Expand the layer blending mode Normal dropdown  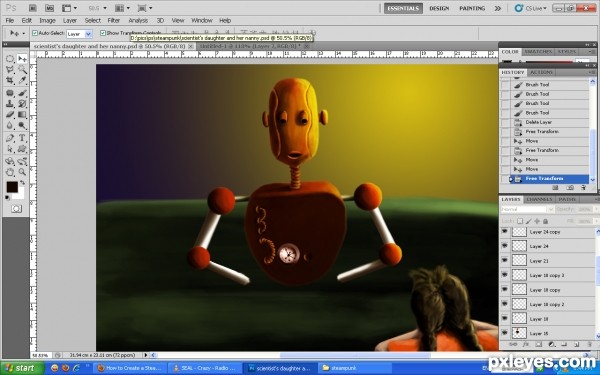[527, 209]
